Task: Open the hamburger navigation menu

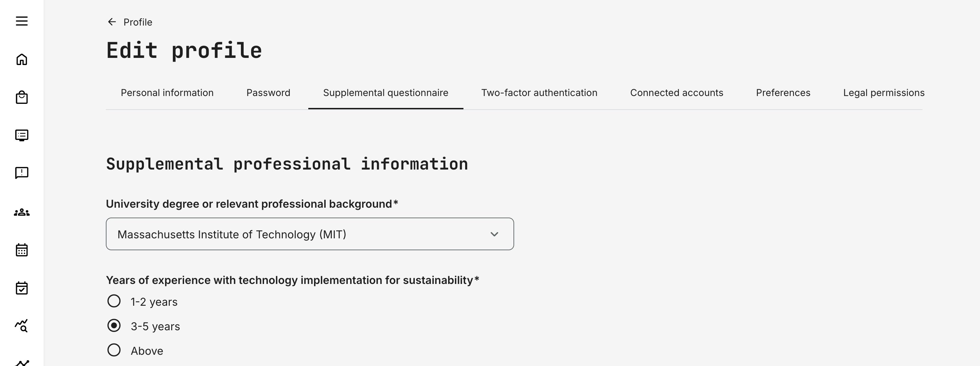Action: (x=22, y=21)
